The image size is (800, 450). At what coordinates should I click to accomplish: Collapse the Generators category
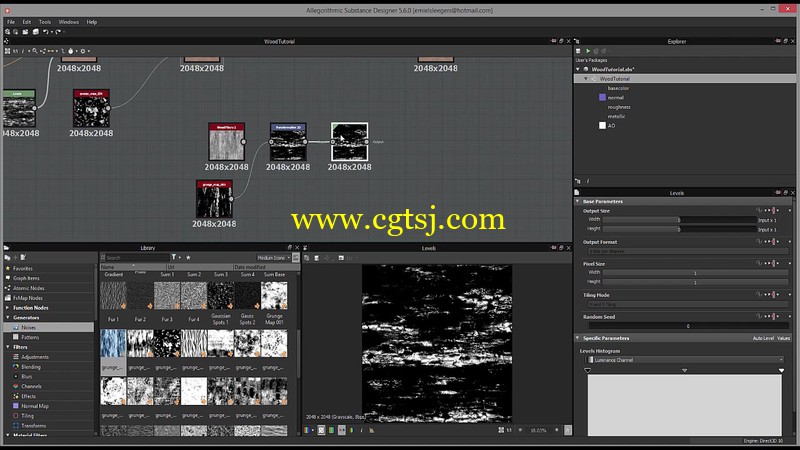tap(7, 317)
